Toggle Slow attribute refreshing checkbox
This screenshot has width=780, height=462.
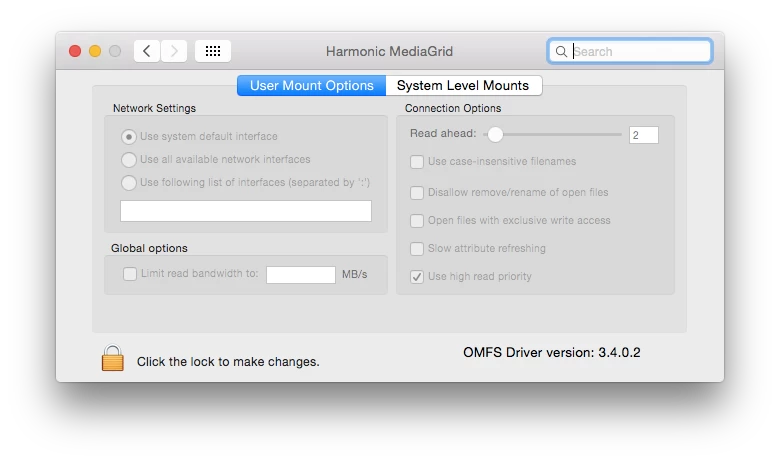pos(417,248)
